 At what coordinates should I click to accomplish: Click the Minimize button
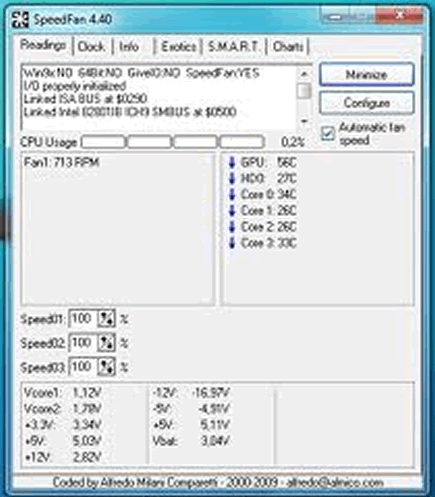point(366,74)
